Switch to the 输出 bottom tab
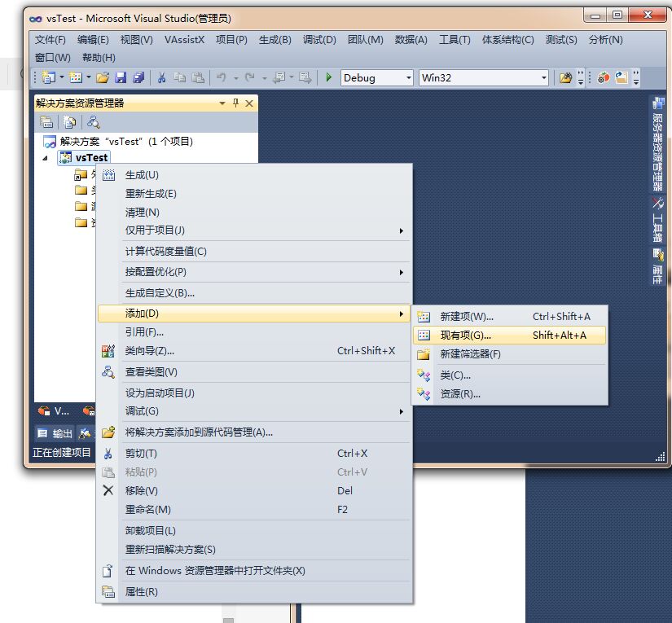 click(55, 433)
